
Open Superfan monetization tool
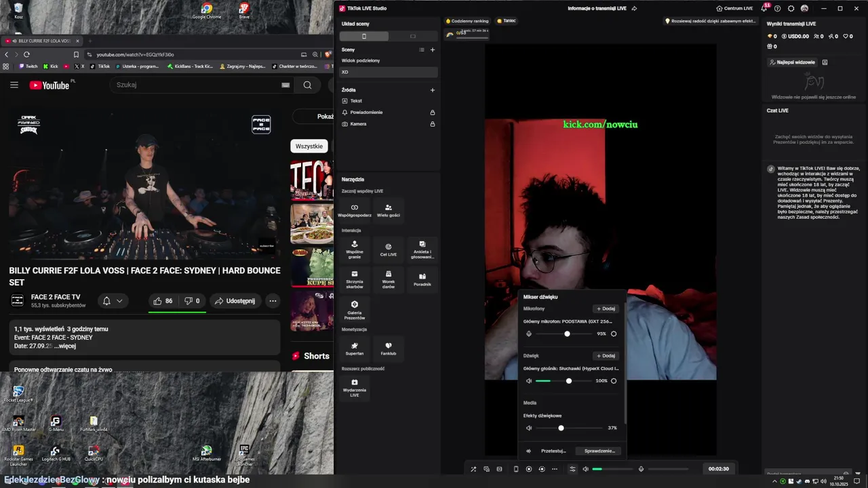click(x=355, y=348)
